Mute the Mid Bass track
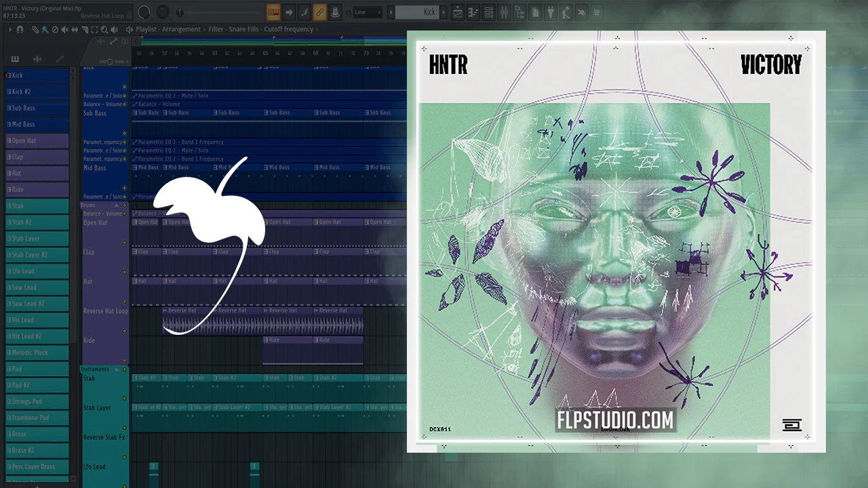Viewport: 868px width, 488px height. point(124,188)
